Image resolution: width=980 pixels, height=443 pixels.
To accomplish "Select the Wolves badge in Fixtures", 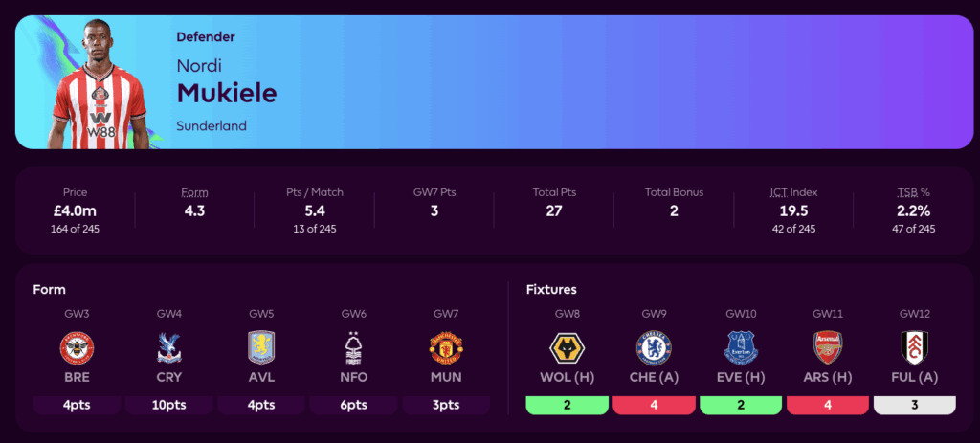I will pos(568,347).
